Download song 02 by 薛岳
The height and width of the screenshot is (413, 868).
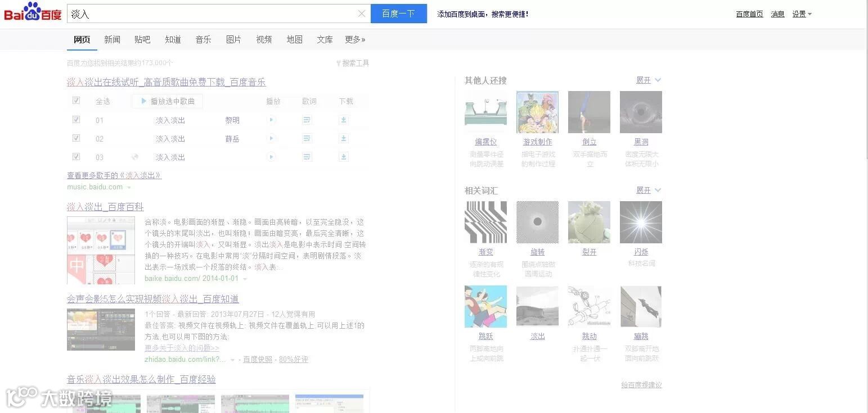pos(344,138)
